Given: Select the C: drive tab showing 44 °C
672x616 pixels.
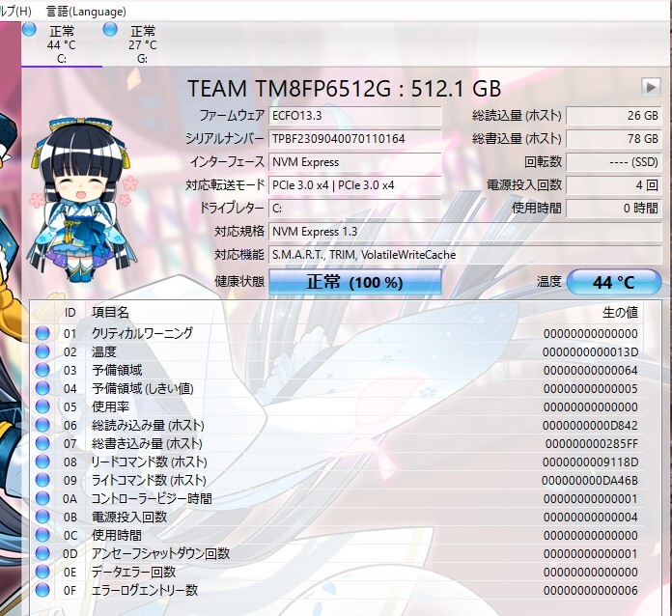Looking at the screenshot, I should tap(62, 44).
